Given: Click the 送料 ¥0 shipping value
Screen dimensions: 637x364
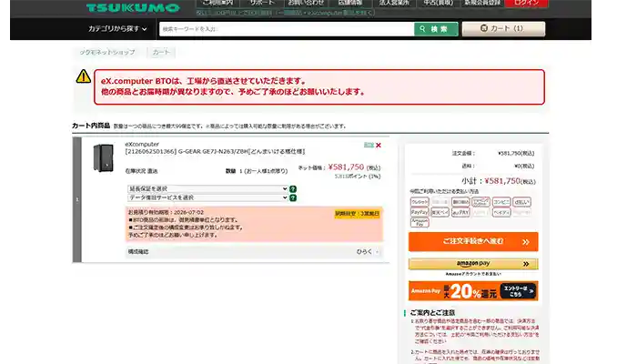Looking at the screenshot, I should click(x=524, y=166).
